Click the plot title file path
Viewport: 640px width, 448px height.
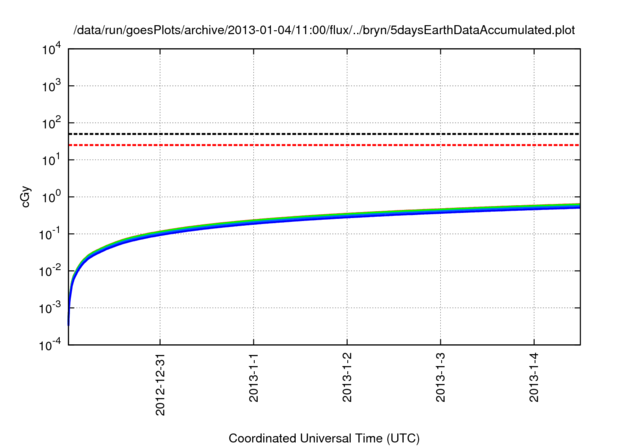point(324,31)
